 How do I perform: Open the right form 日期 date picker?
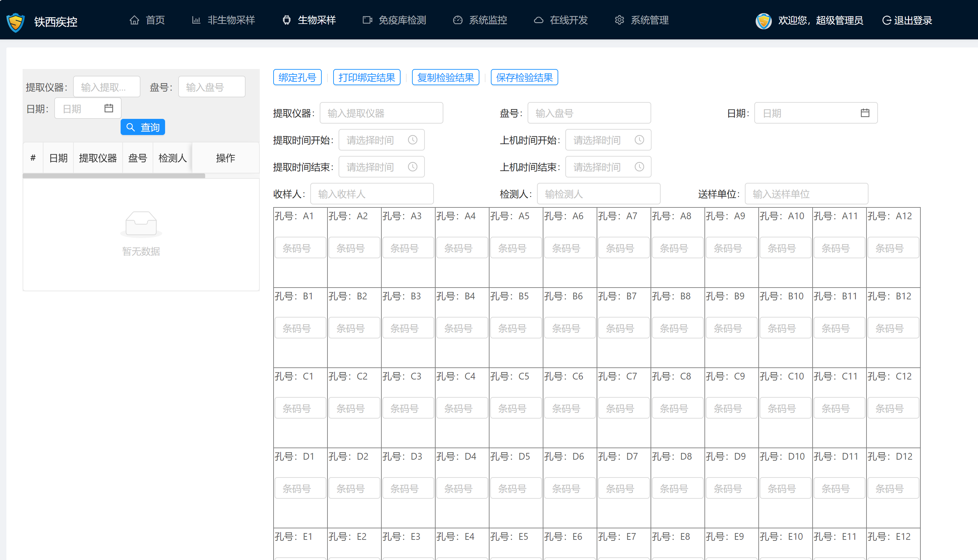point(816,113)
